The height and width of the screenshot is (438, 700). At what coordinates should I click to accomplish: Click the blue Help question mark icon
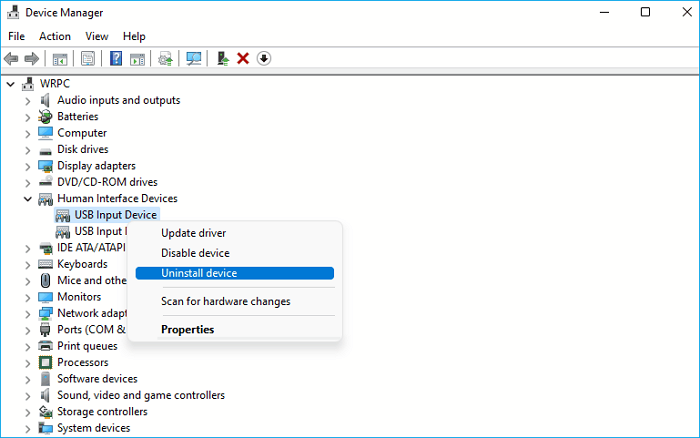click(x=116, y=59)
